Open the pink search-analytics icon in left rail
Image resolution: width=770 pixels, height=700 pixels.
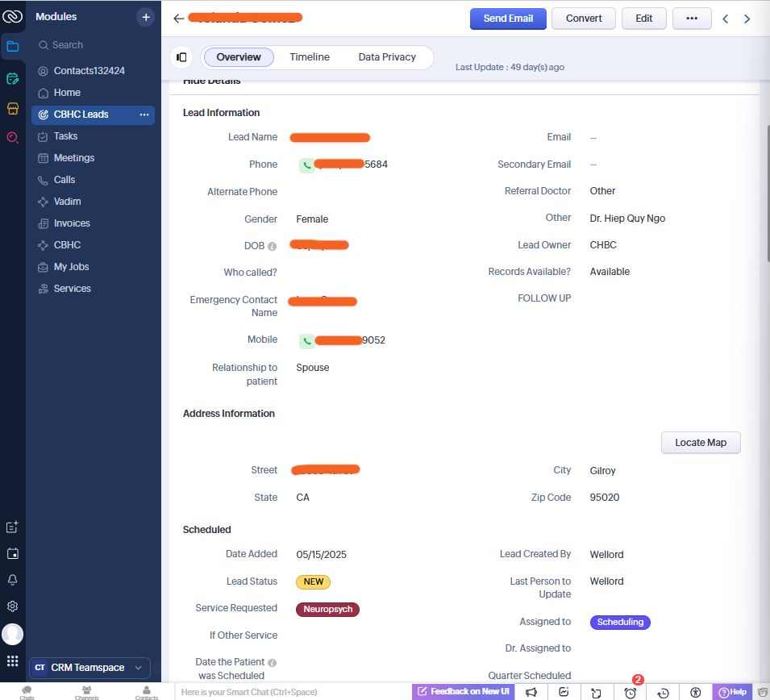[12, 138]
